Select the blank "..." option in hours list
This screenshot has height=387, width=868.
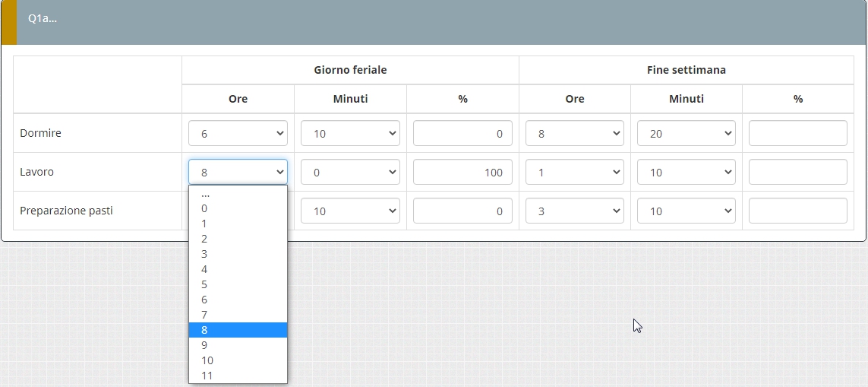coord(238,194)
